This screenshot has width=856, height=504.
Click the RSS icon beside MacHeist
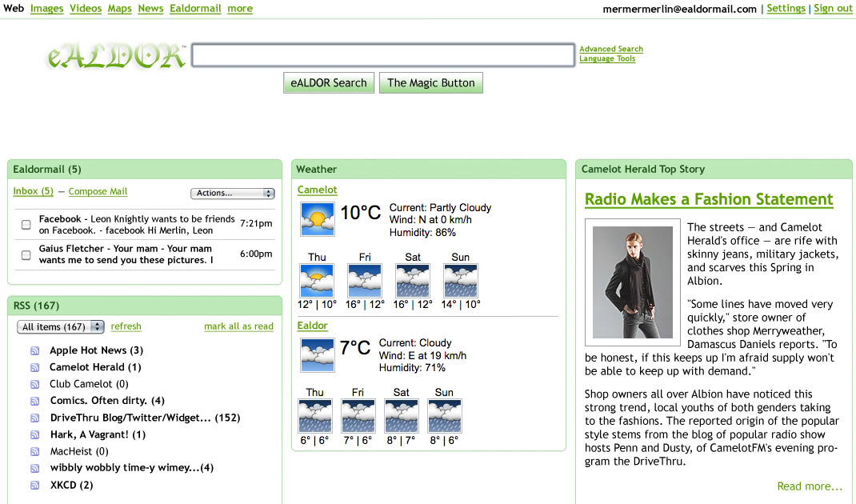click(35, 451)
